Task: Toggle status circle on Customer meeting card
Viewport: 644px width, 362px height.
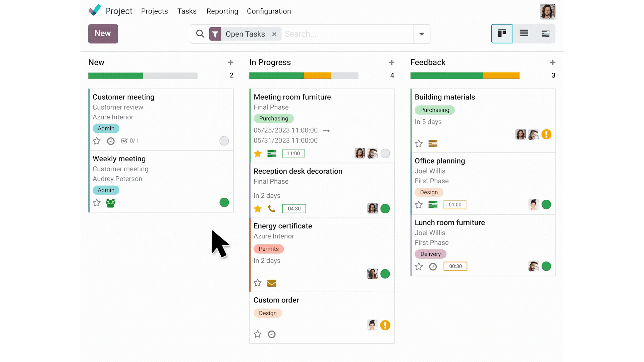Action: tap(224, 141)
